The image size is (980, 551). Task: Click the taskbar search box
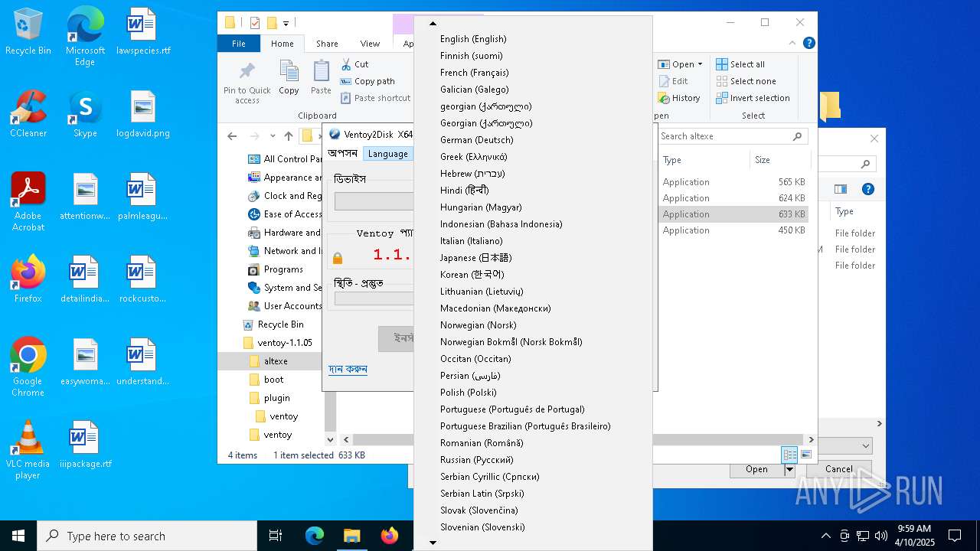coord(147,536)
